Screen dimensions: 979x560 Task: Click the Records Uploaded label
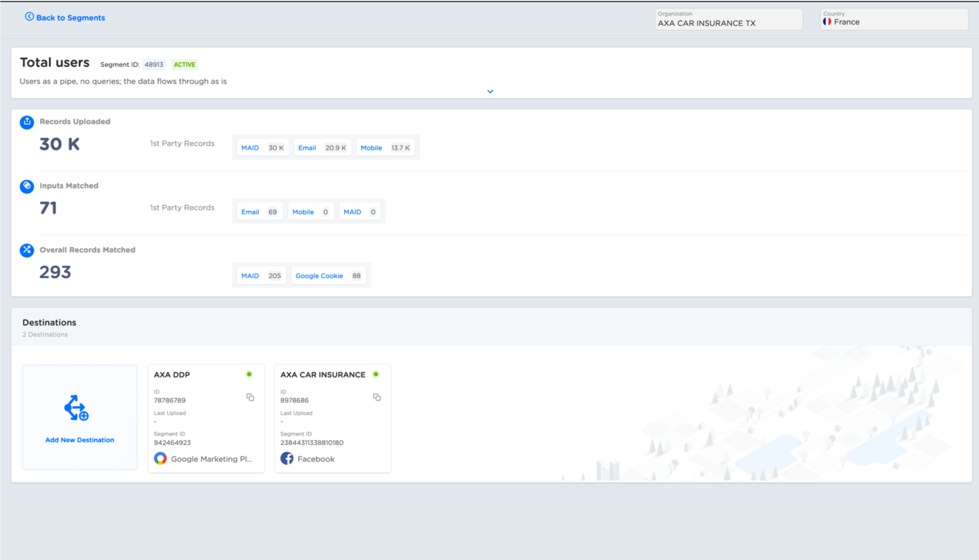pyautogui.click(x=75, y=122)
